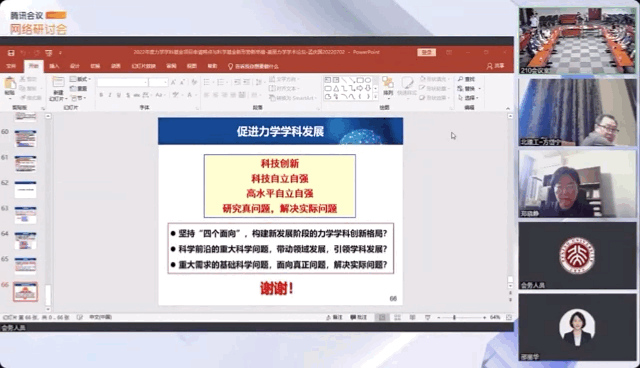The width and height of the screenshot is (640, 368).
Task: Switch to Slide Sorter view in the status bar
Action: pyautogui.click(x=397, y=317)
